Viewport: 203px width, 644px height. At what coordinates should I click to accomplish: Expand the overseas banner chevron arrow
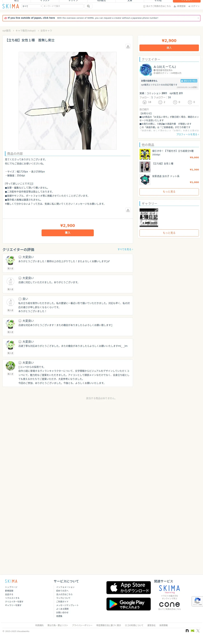198,18
